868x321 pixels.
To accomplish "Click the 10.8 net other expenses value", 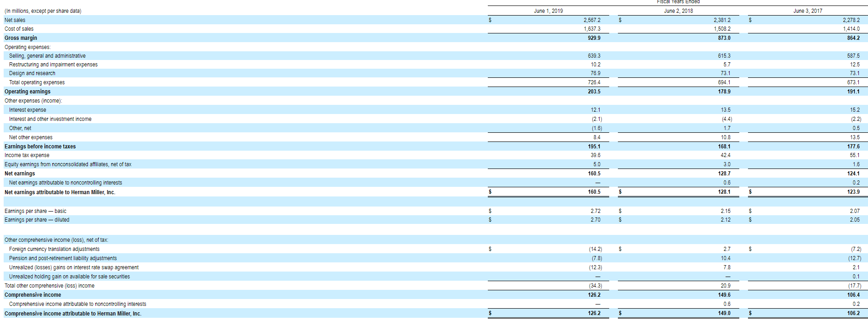I will [726, 137].
